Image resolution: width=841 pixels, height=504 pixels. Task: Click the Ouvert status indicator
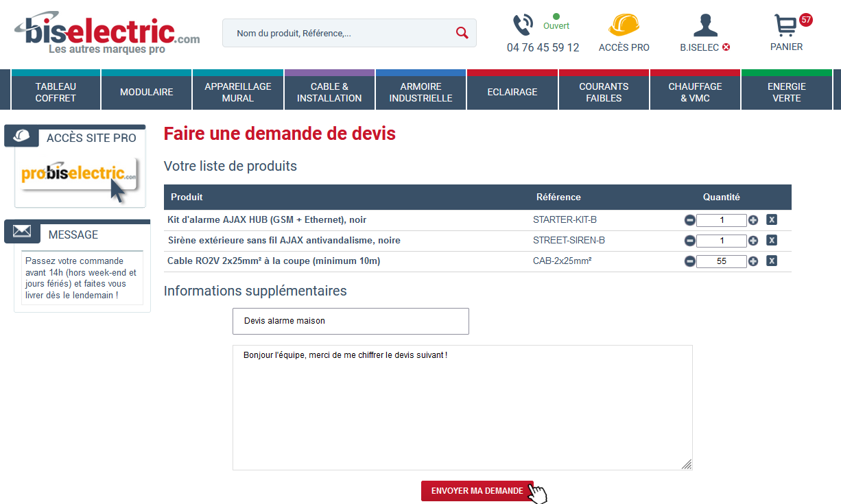tap(556, 21)
